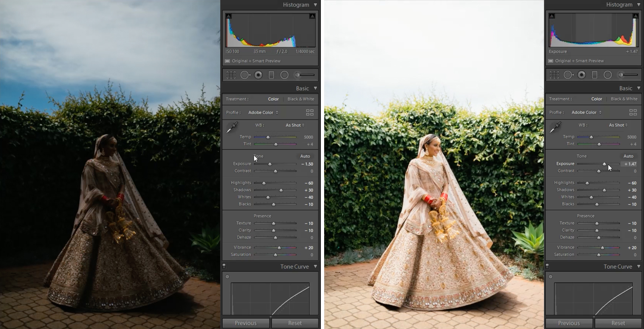Image resolution: width=644 pixels, height=329 pixels.
Task: Pick White Balance eyedropper in left panel
Action: (x=232, y=127)
